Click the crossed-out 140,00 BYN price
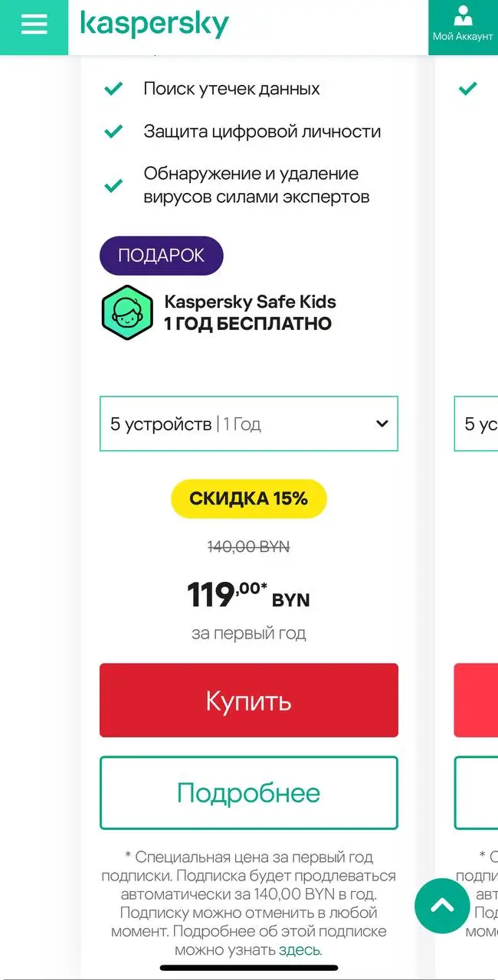This screenshot has width=498, height=980. coord(248,547)
